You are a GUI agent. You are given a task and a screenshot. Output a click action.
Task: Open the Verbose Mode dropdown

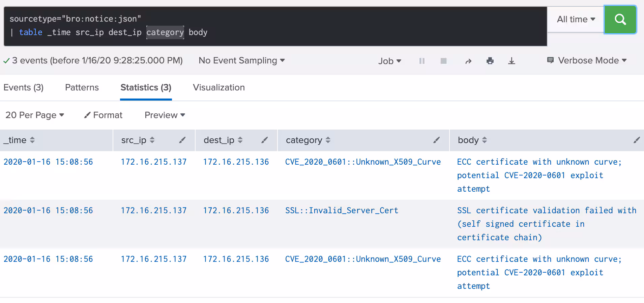click(587, 61)
